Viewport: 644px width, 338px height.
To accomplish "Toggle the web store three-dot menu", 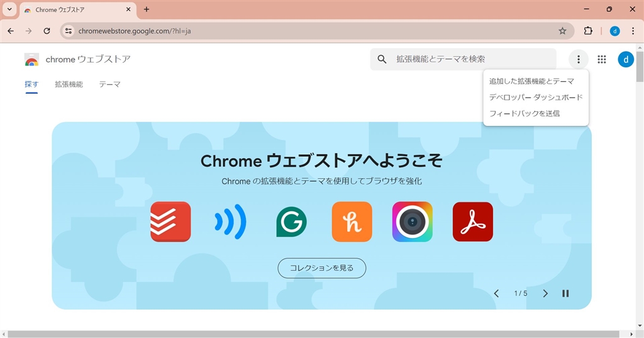I will [x=579, y=60].
